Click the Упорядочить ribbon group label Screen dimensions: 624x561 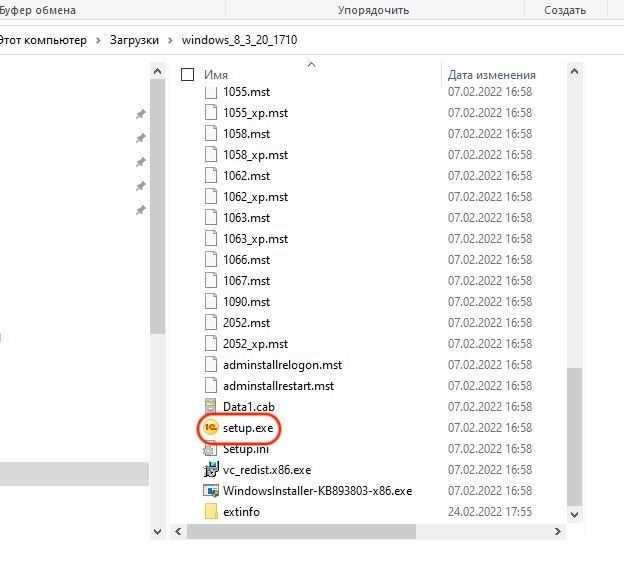[x=373, y=10]
